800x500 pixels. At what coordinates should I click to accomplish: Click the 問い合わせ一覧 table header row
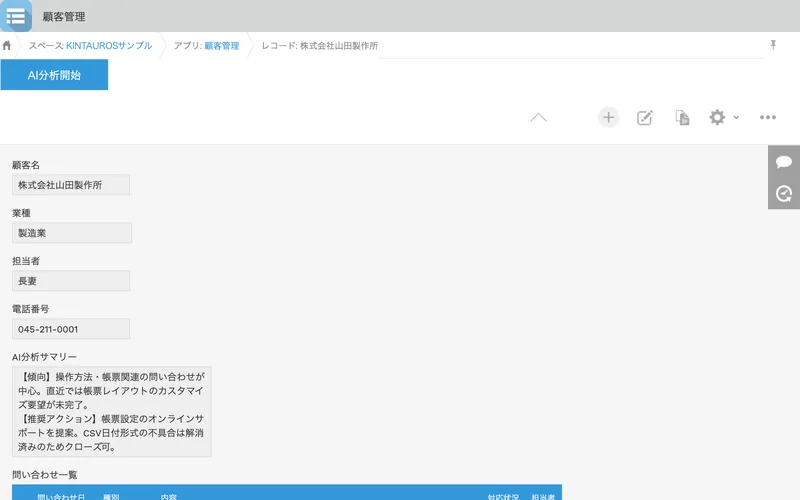point(287,493)
